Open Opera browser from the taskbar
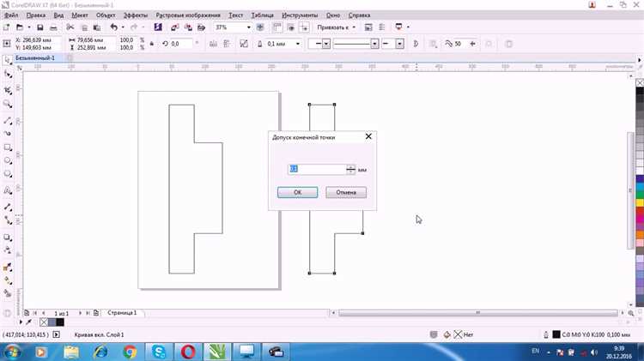This screenshot has height=361, width=644. (x=188, y=351)
